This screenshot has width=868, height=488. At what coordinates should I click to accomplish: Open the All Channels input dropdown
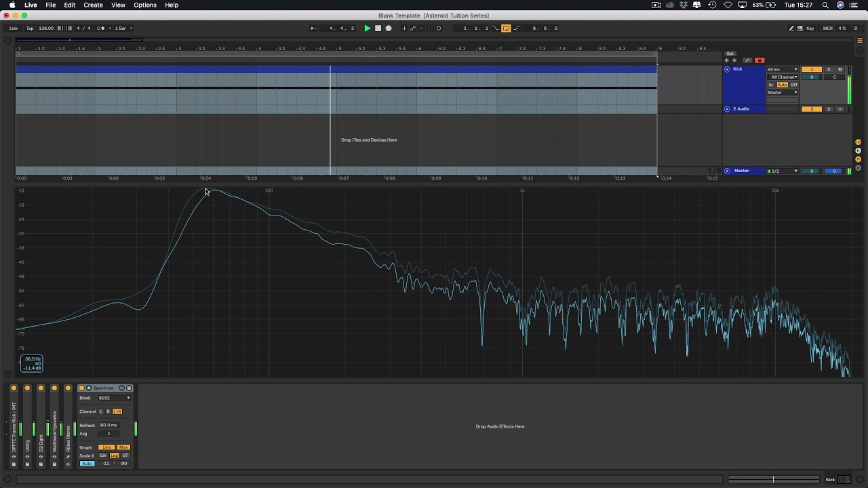point(783,77)
